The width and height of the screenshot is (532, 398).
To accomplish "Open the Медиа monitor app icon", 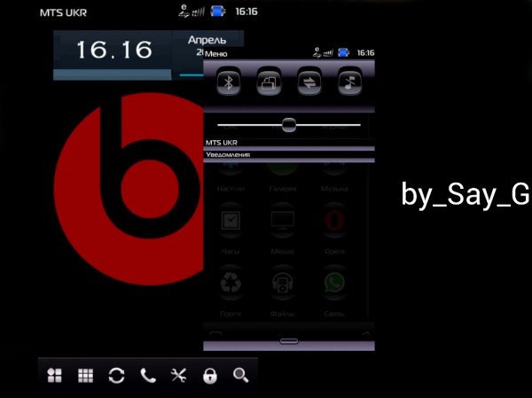I will point(282,220).
